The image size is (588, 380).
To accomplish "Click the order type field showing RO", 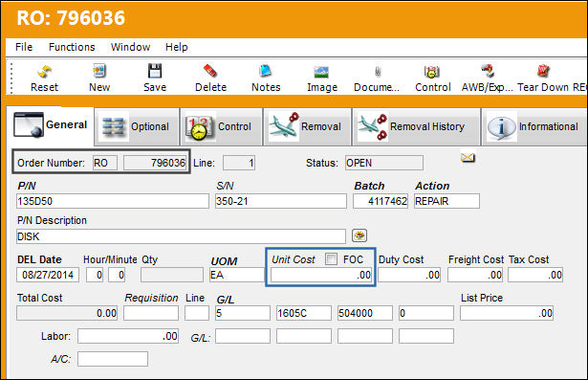I will pyautogui.click(x=105, y=163).
